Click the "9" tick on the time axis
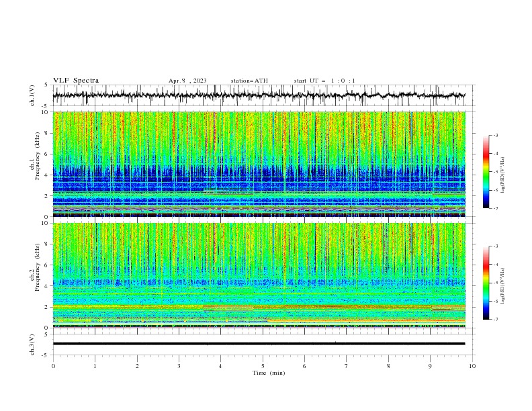Image resolution: width=532 pixels, height=411 pixels. coord(430,366)
